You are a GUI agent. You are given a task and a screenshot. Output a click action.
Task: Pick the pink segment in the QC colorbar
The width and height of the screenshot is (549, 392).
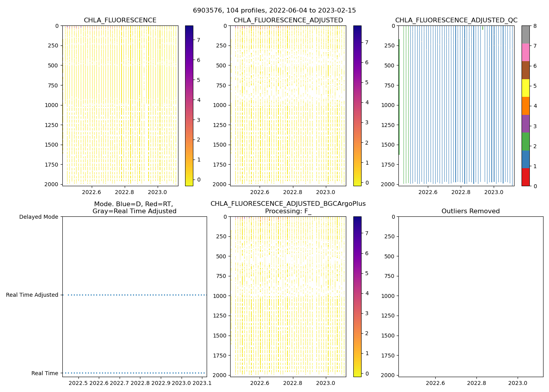(525, 52)
